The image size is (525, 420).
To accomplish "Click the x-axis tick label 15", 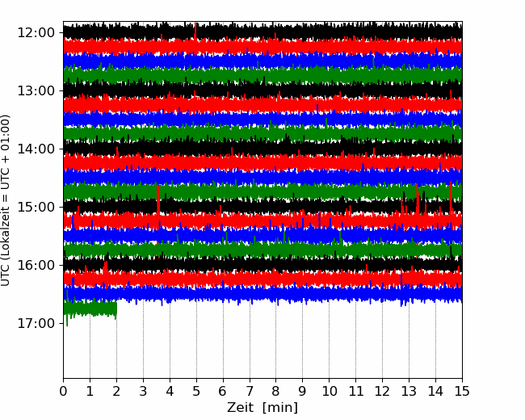I will click(x=462, y=391).
